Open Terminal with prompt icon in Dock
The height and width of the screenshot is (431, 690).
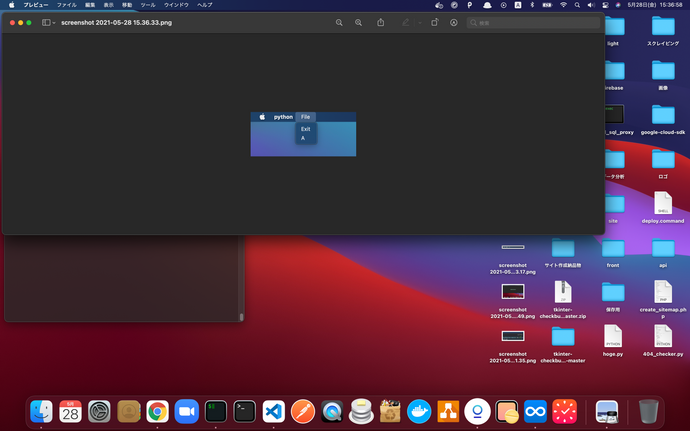pyautogui.click(x=245, y=412)
